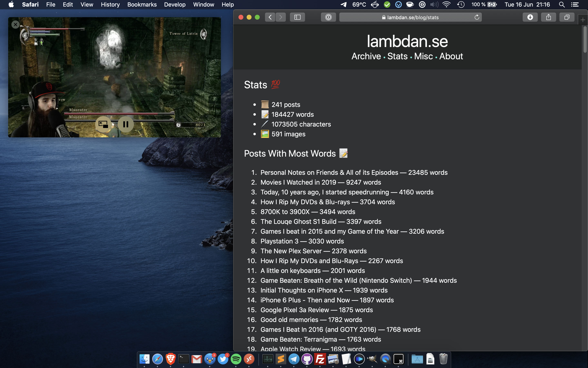588x368 pixels.
Task: Launch Brave browser from the Dock
Action: coord(170,359)
